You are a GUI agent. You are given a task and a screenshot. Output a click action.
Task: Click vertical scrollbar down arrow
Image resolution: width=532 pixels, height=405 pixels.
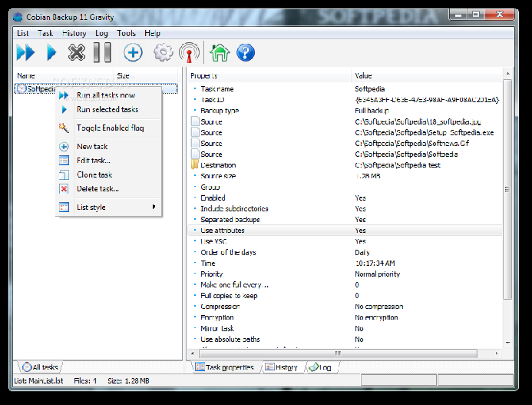click(508, 343)
